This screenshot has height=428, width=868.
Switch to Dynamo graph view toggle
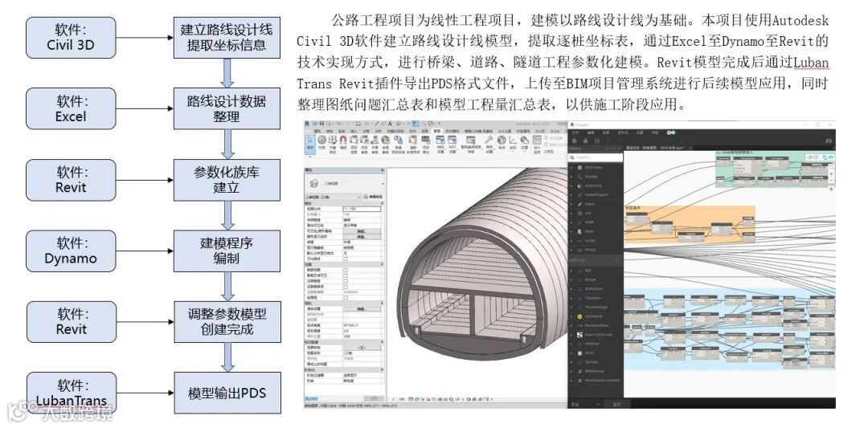click(x=826, y=157)
